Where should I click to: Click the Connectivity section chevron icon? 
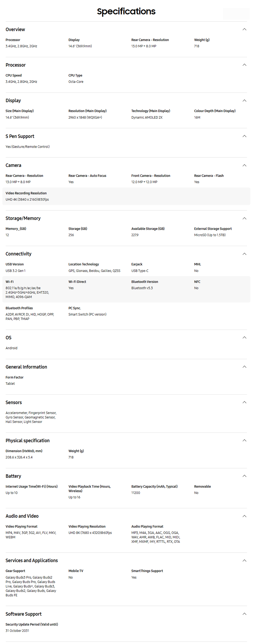[244, 254]
